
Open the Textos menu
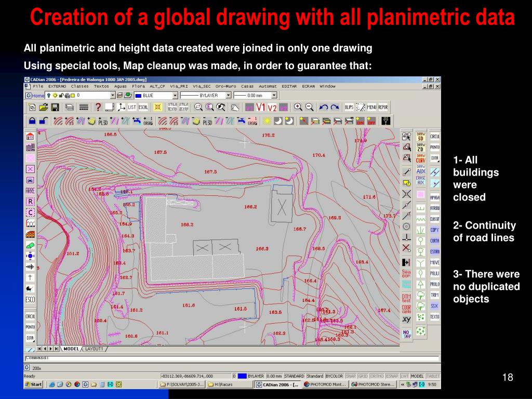pyautogui.click(x=101, y=87)
